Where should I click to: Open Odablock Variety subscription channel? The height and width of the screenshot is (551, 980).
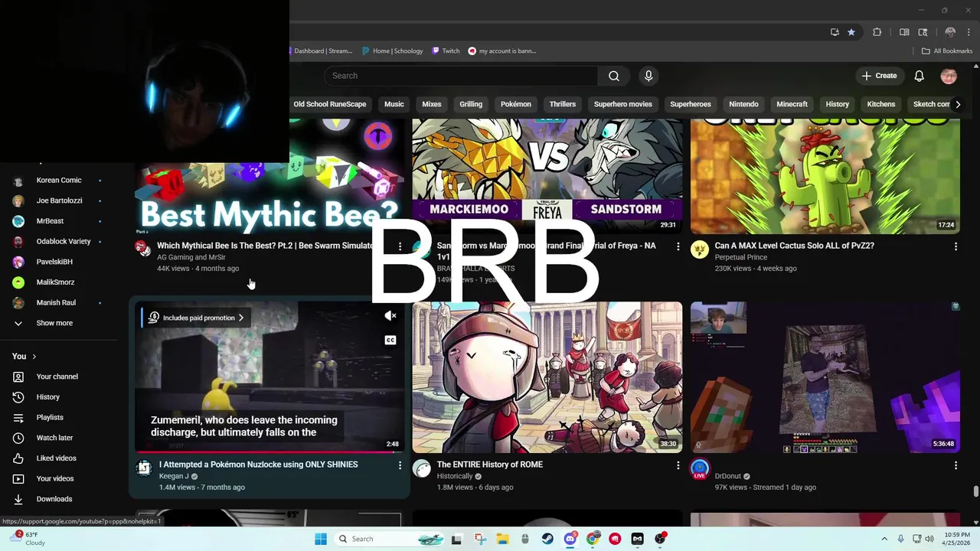(64, 241)
